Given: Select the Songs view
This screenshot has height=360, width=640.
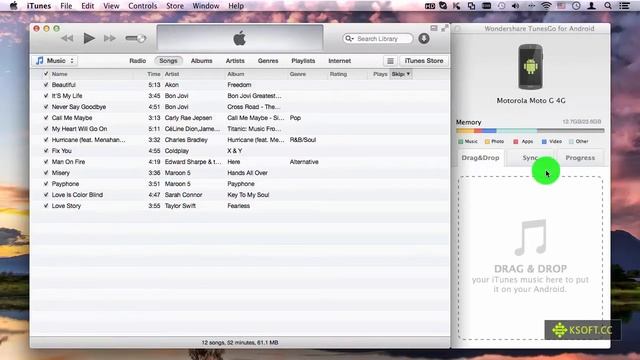Looking at the screenshot, I should point(168,61).
